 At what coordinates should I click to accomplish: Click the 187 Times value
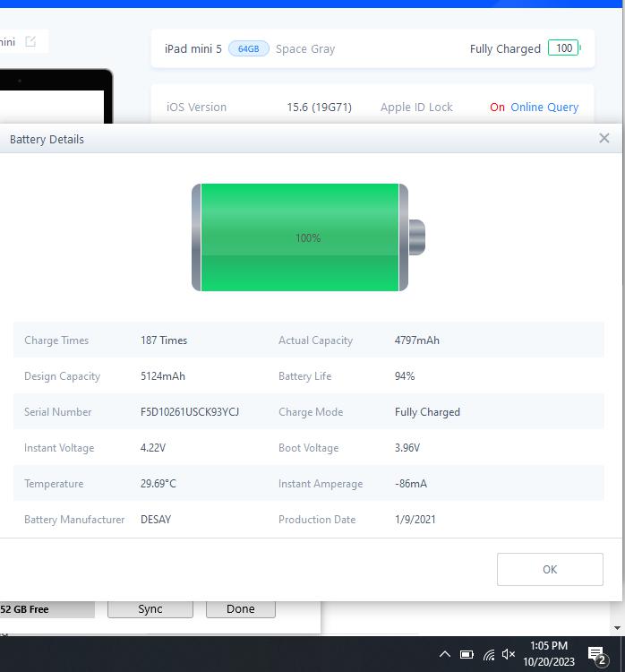(x=164, y=340)
